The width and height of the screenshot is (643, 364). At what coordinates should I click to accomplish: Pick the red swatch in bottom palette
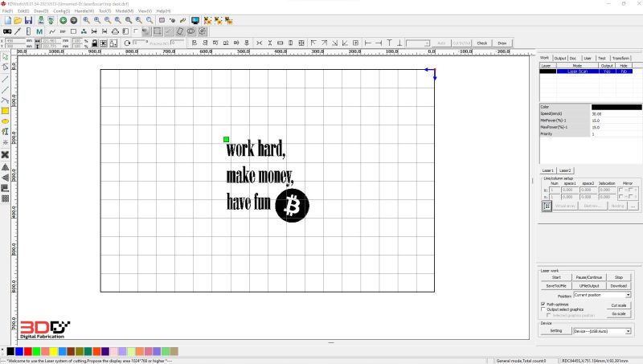coord(28,351)
